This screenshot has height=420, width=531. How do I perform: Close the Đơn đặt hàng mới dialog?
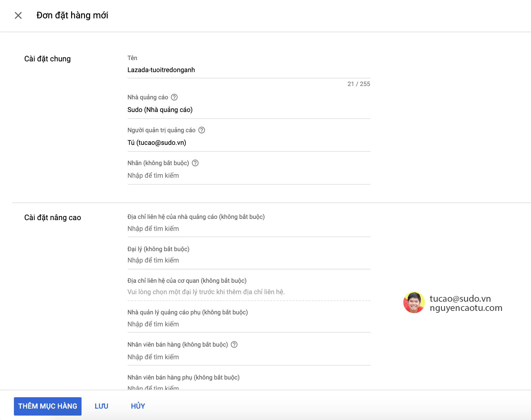(x=18, y=15)
